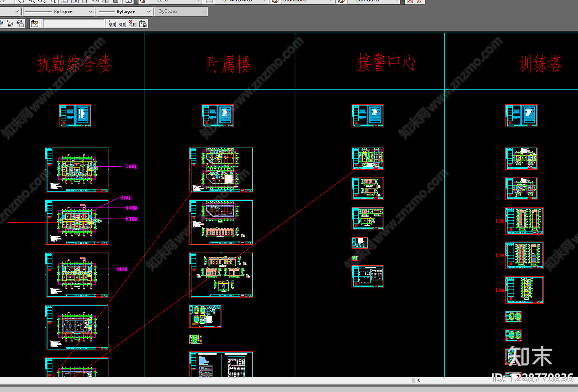Click the horizontal scrollbar left arrow
The width and height of the screenshot is (578, 392).
point(419,380)
